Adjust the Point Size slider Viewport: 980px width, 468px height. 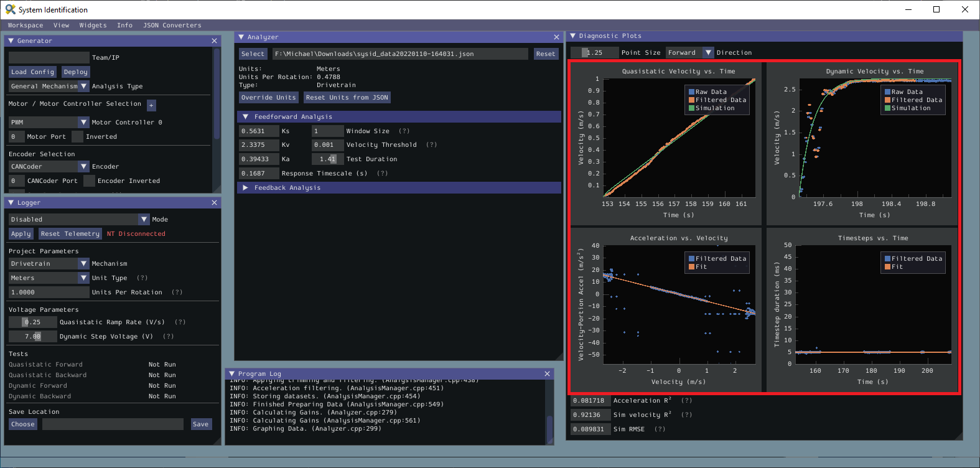pos(595,53)
